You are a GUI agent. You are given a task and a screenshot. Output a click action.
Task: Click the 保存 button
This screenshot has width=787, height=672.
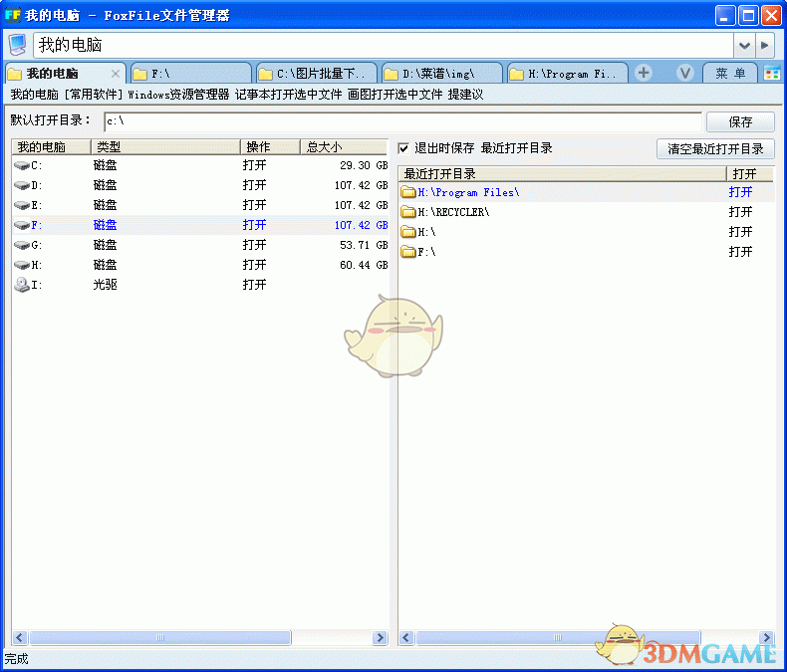pyautogui.click(x=740, y=121)
